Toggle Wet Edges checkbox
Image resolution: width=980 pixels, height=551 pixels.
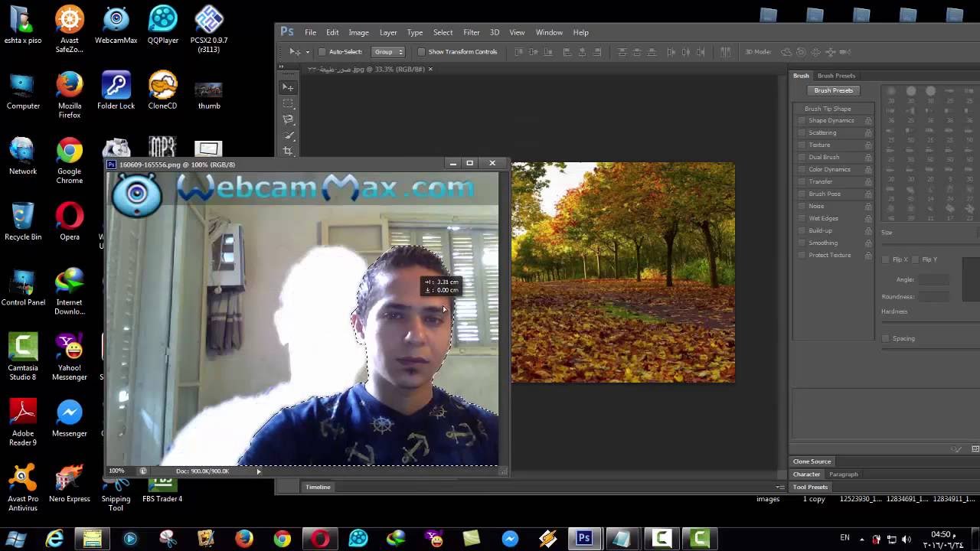click(802, 218)
